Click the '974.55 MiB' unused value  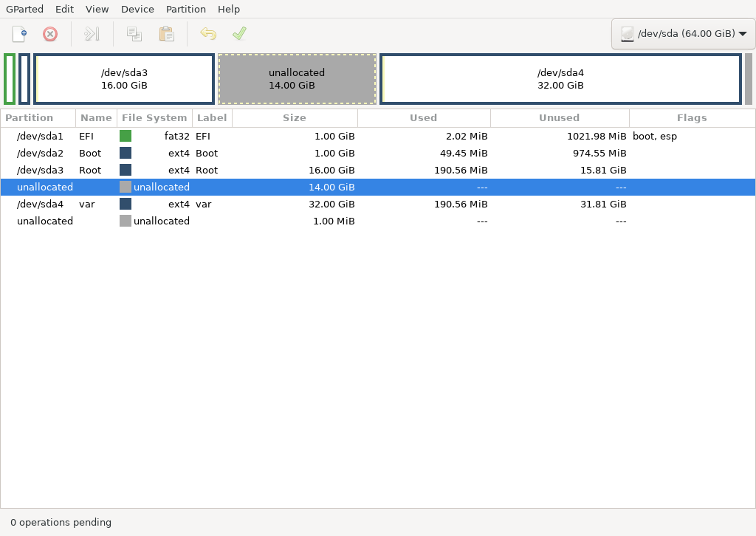pyautogui.click(x=599, y=154)
